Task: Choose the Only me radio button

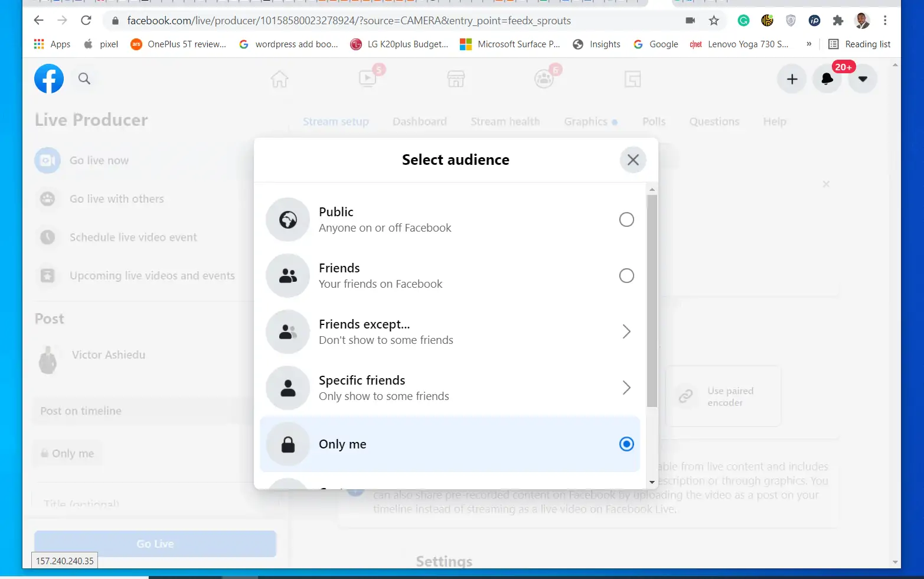Action: coord(626,444)
